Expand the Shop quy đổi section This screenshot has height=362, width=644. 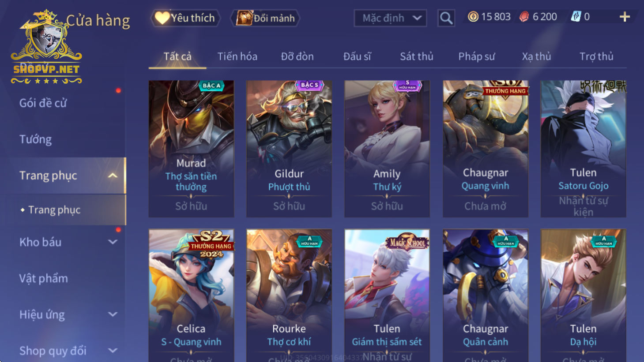[113, 351]
